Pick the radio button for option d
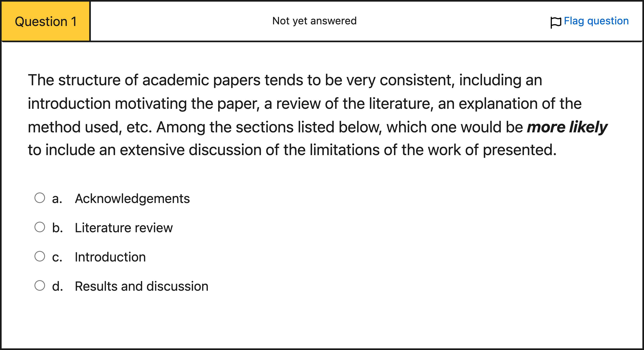Screen dimensions: 644x350 [x=40, y=285]
